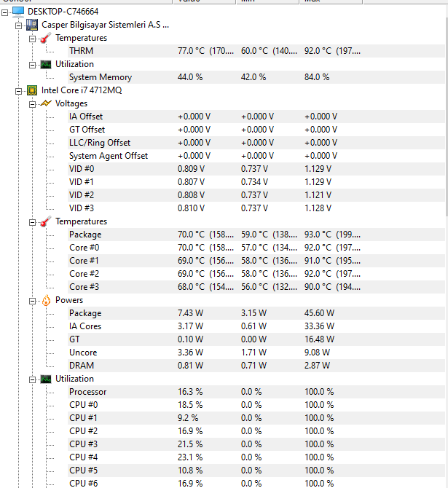Click the Utilization graph icon under Intel Core

[46, 379]
